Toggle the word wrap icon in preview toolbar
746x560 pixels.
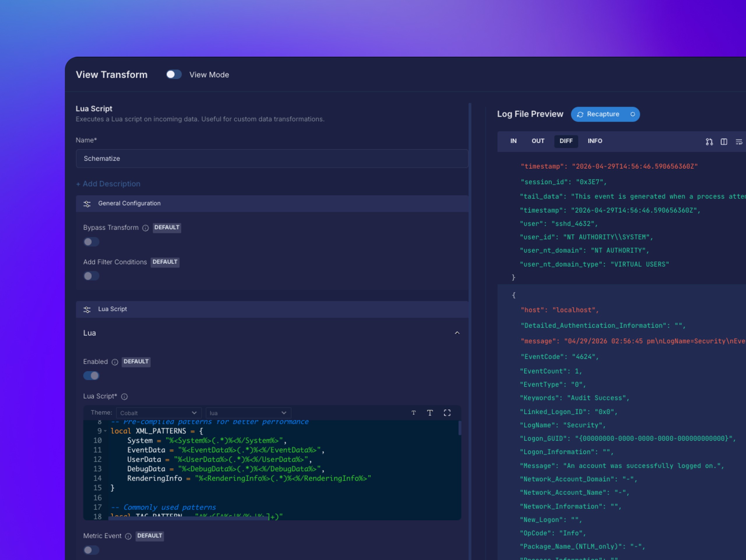click(739, 142)
